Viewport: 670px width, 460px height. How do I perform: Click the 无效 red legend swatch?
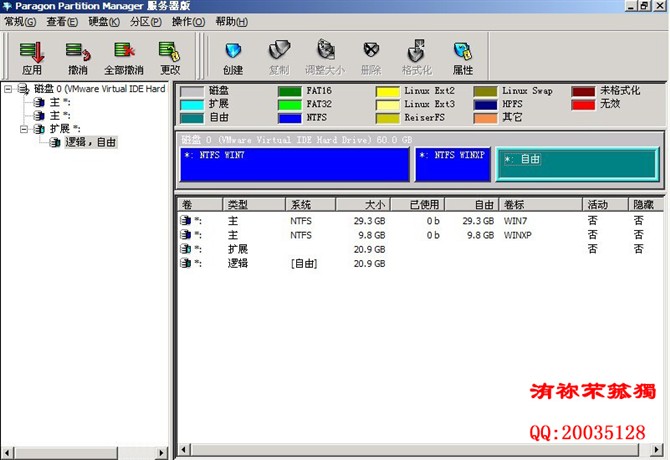click(583, 105)
